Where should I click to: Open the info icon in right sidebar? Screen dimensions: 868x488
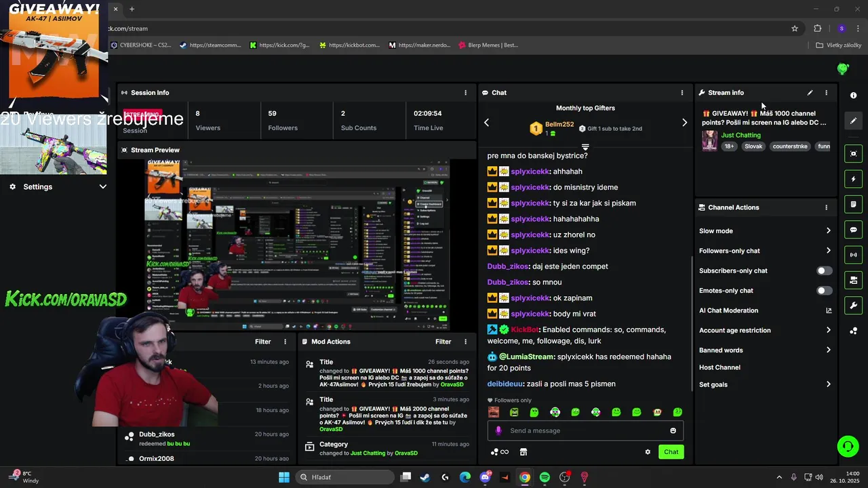[x=853, y=96]
